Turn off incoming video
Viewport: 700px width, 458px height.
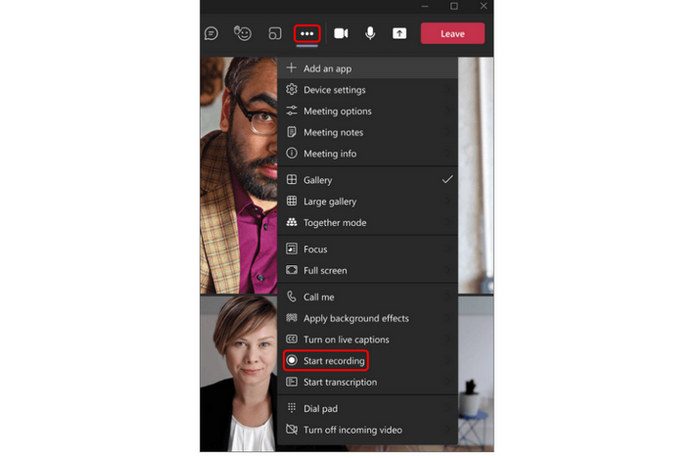367,430
